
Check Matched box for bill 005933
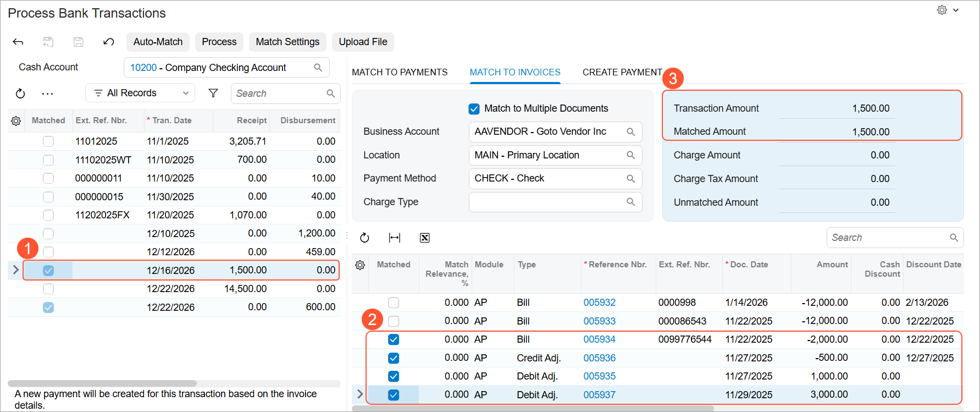(x=394, y=321)
